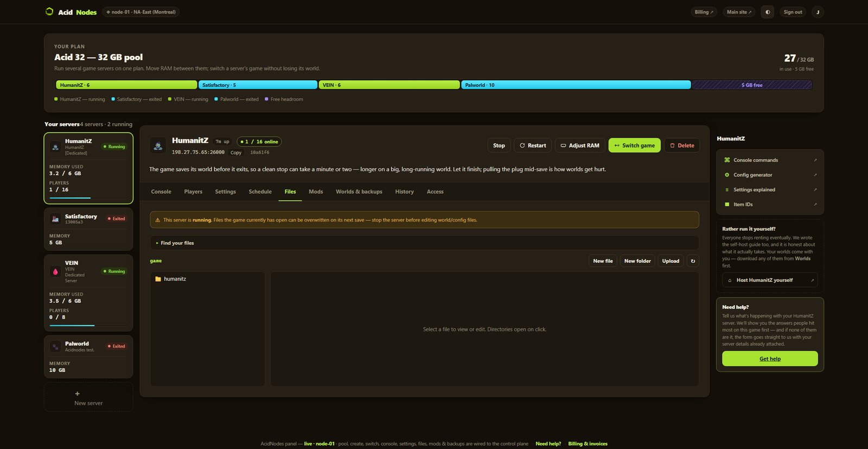Click the 5 GB free headroom segment
868x449 pixels.
[752, 85]
